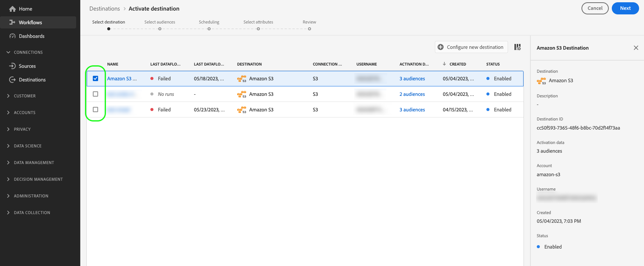Image resolution: width=644 pixels, height=266 pixels.
Task: Click 3 audiences text in details panel
Action: (x=549, y=151)
